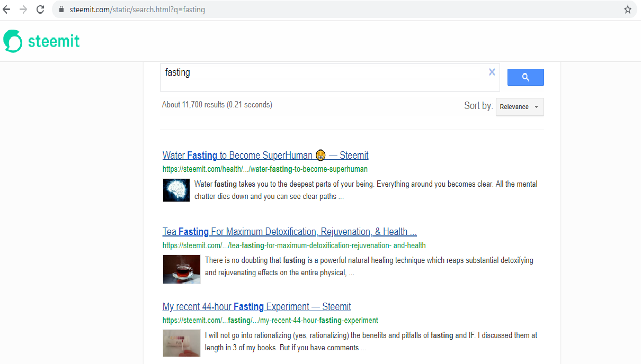Click the Steemit logo
Screen dimensions: 641x364
coord(41,41)
